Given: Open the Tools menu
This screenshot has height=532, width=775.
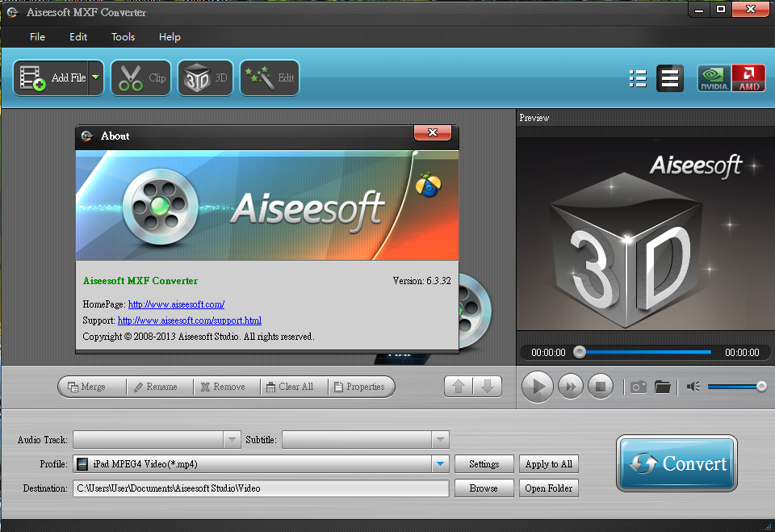Looking at the screenshot, I should coord(124,37).
